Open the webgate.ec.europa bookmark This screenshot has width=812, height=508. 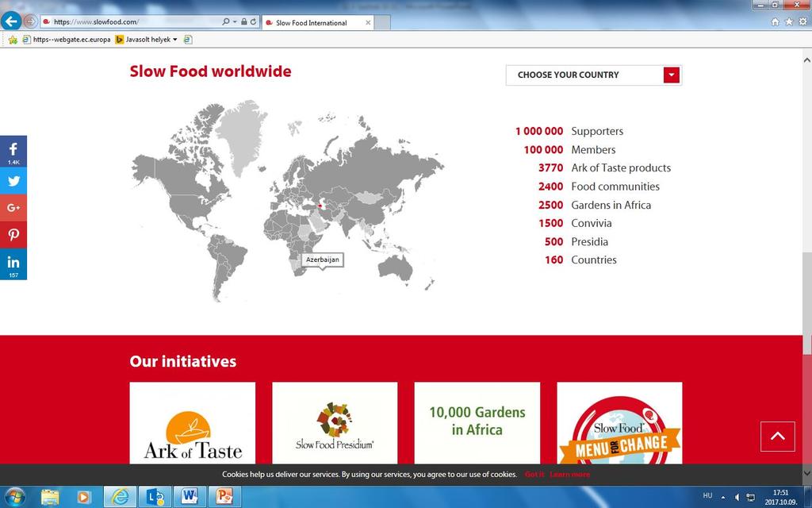[67, 40]
